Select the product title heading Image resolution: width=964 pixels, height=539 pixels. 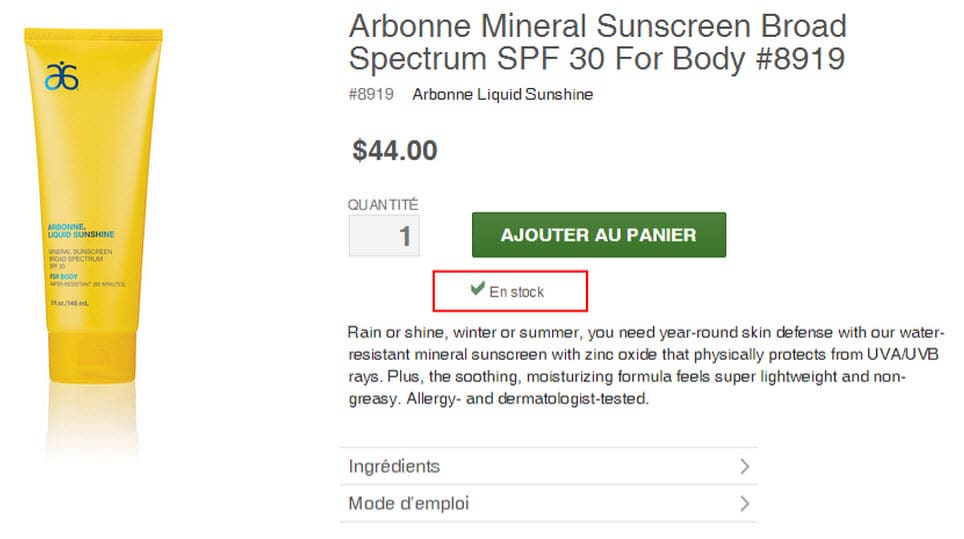coord(597,42)
